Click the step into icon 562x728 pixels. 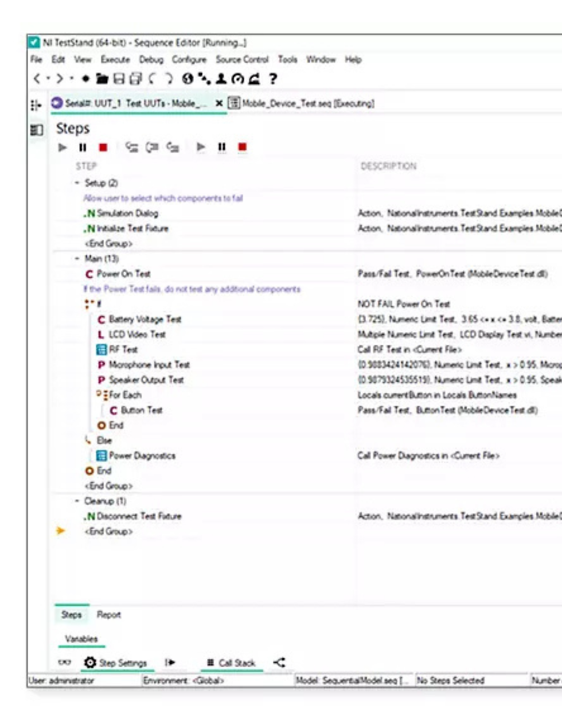tap(132, 147)
